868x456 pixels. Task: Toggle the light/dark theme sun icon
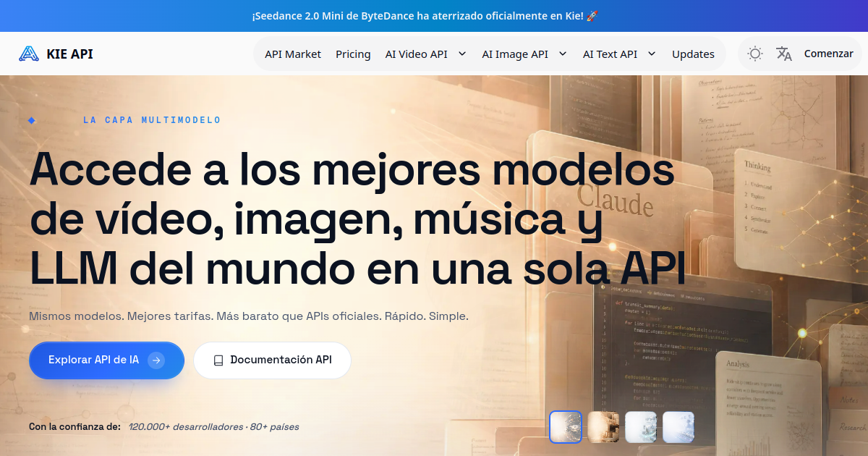[x=755, y=54]
